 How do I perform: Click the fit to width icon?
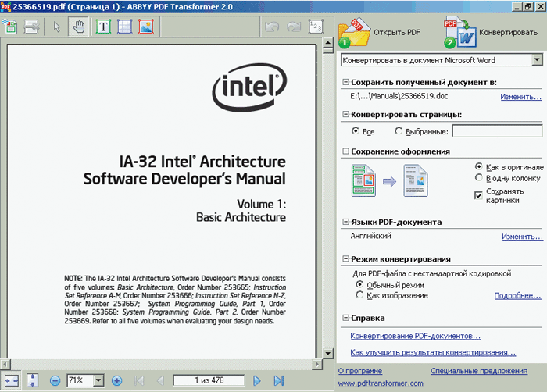(12, 380)
